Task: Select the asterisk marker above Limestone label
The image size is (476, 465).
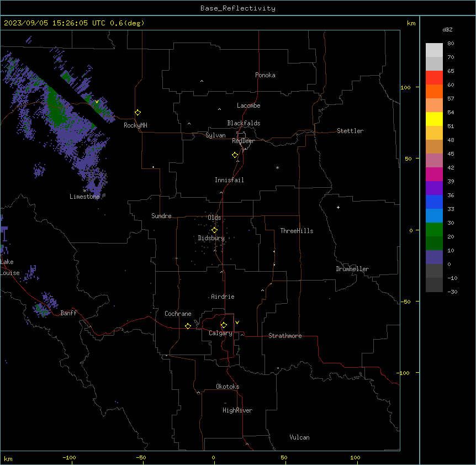Action: (x=84, y=191)
